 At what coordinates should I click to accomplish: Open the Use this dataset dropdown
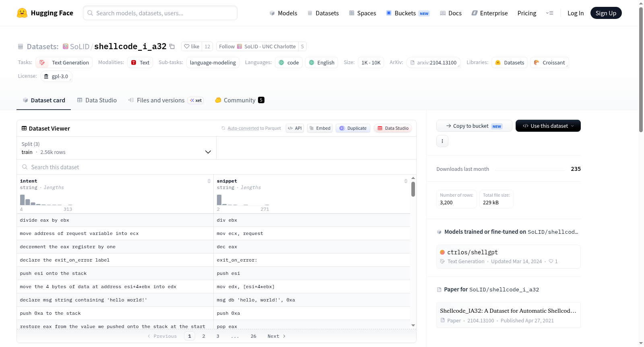click(x=548, y=126)
